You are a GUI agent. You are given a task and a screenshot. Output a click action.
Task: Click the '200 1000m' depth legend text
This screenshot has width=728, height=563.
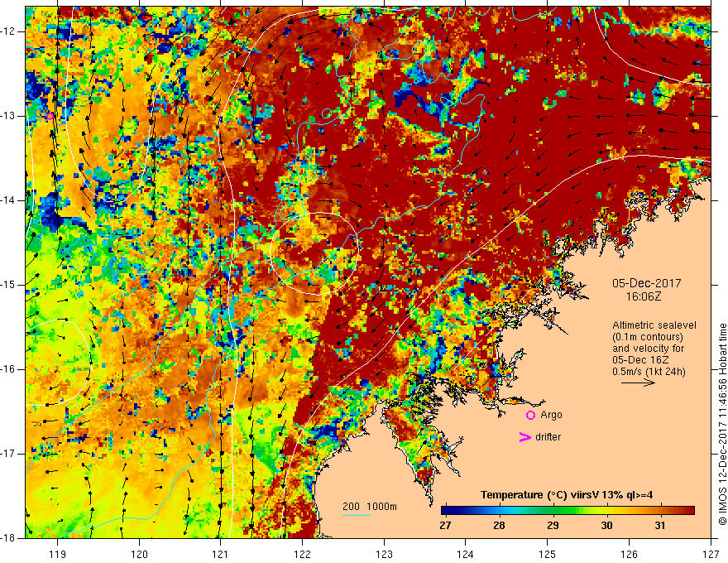pos(370,507)
